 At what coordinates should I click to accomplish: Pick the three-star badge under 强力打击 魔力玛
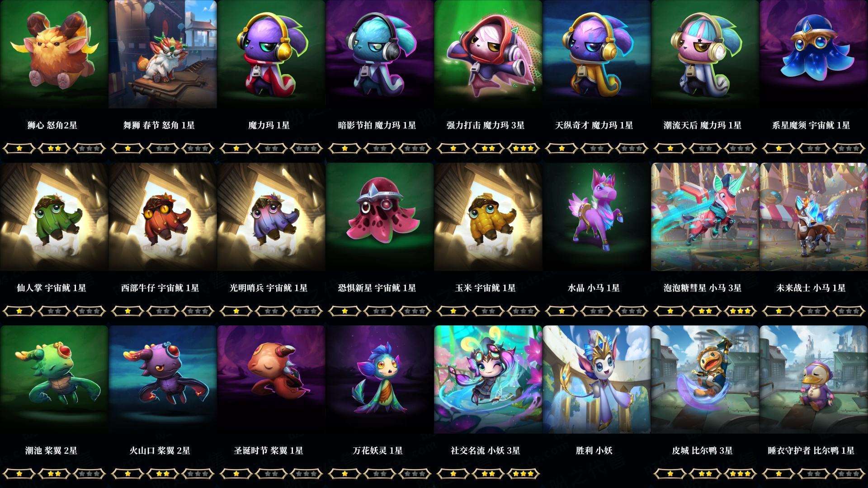coord(524,148)
